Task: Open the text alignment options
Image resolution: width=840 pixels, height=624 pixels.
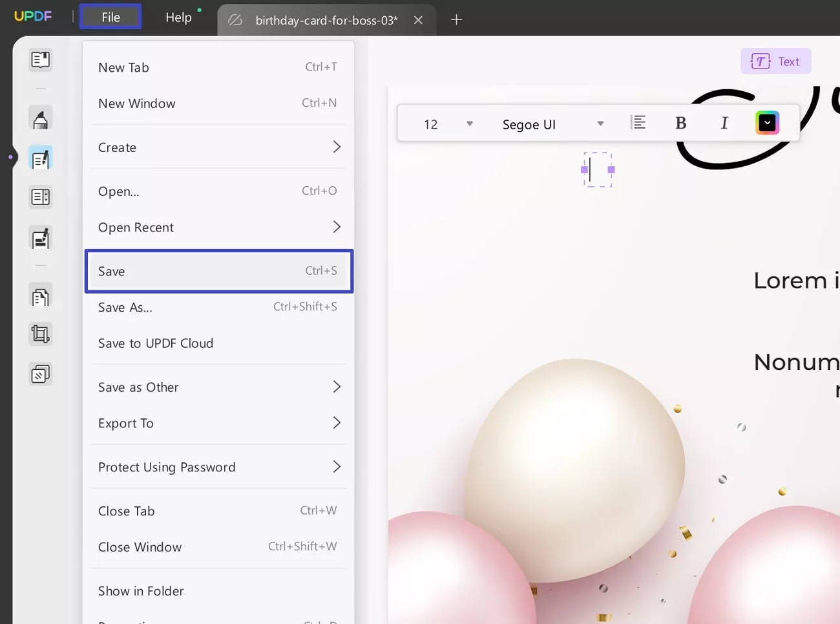Action: click(x=638, y=123)
